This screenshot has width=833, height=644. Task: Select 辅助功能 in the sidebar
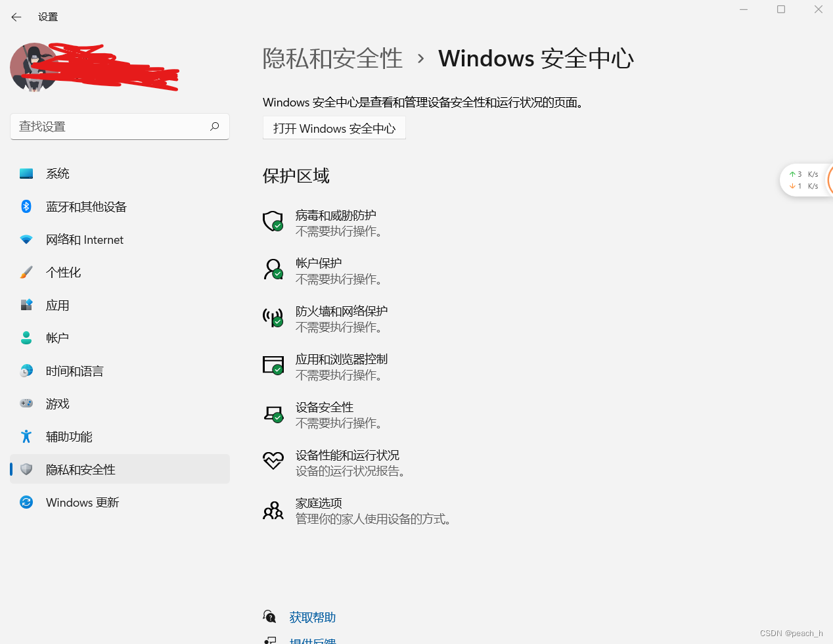(x=120, y=436)
